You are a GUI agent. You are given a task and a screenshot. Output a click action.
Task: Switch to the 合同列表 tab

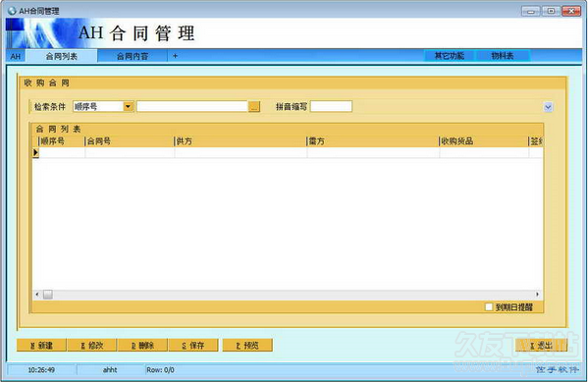click(62, 56)
